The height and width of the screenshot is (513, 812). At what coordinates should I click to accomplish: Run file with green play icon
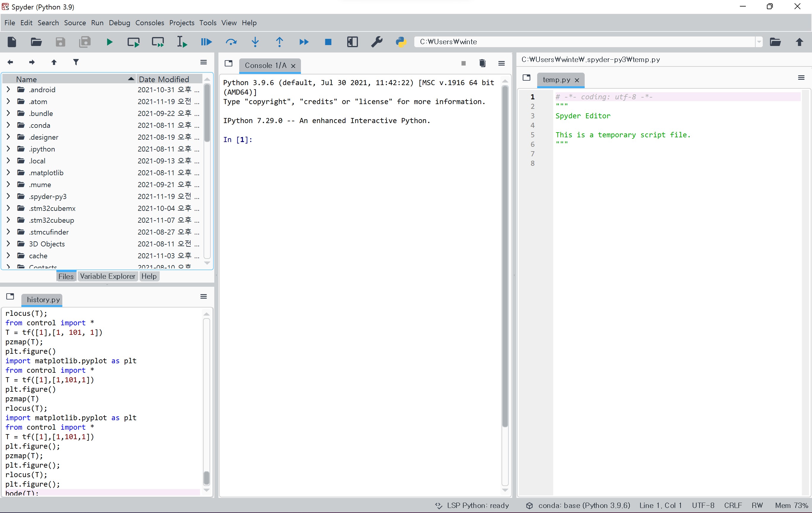click(x=109, y=42)
